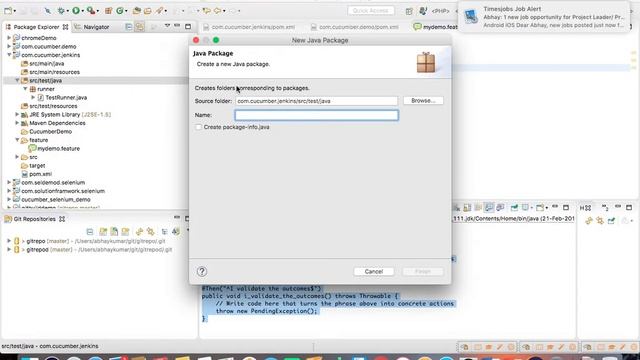Switch to PHP perspective button
This screenshot has width=640, height=360.
coord(440,11)
